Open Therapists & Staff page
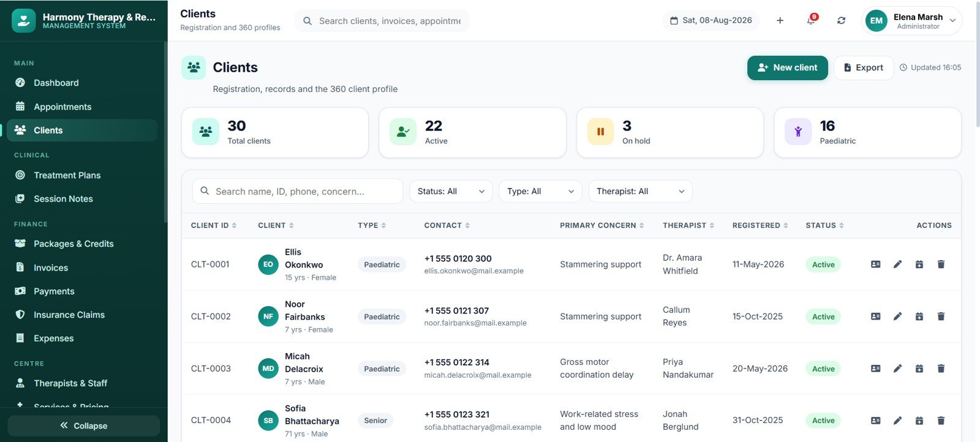The width and height of the screenshot is (980, 442). [x=82, y=383]
